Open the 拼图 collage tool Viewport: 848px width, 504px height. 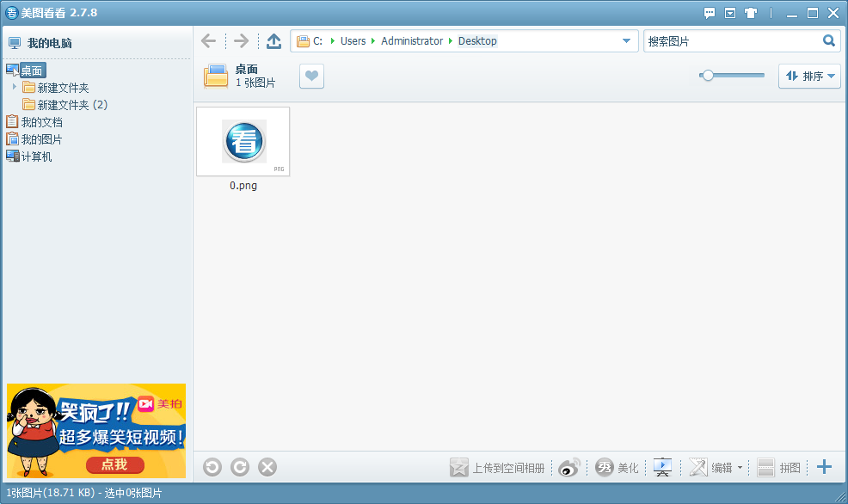tap(778, 468)
